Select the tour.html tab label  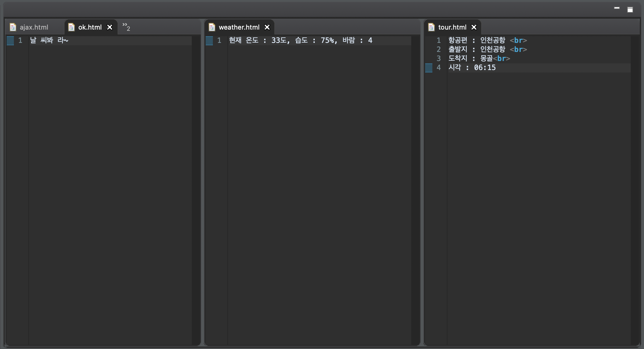coord(452,27)
